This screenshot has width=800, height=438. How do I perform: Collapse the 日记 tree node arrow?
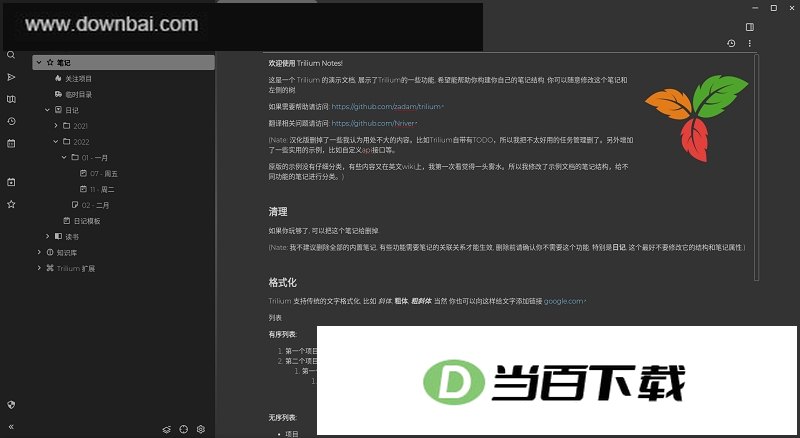pyautogui.click(x=47, y=110)
